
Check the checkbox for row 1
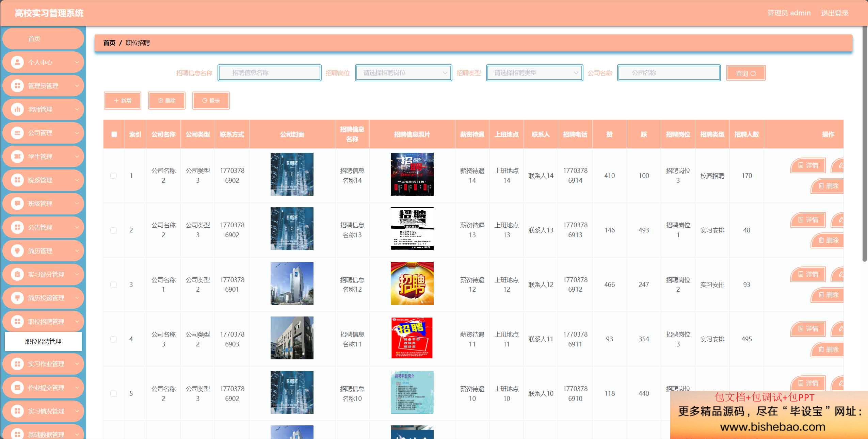(113, 176)
